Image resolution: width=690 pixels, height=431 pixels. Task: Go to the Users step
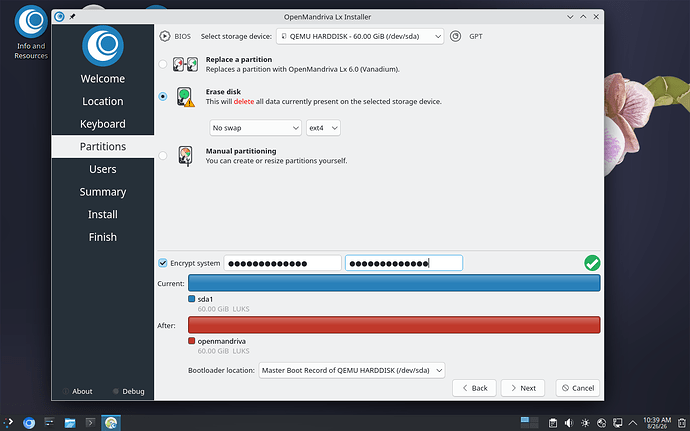click(103, 169)
